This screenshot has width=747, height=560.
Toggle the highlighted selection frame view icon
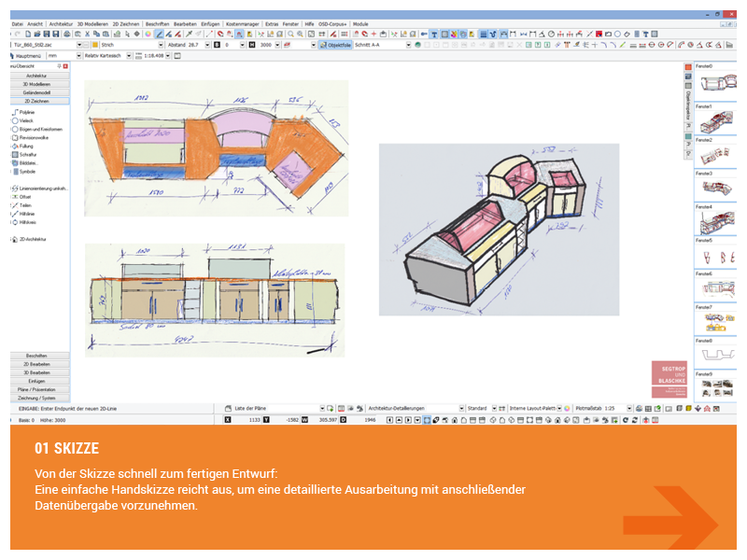tap(427, 420)
